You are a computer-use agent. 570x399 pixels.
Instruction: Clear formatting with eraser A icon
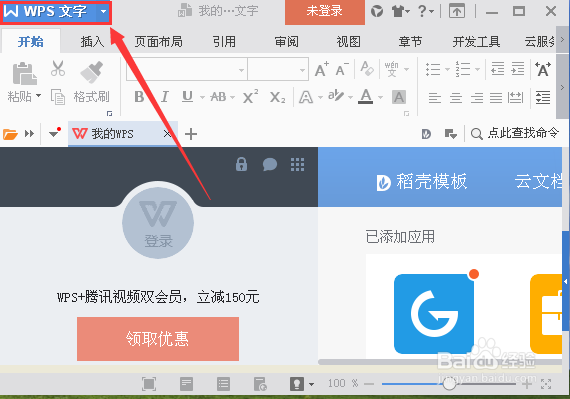367,68
